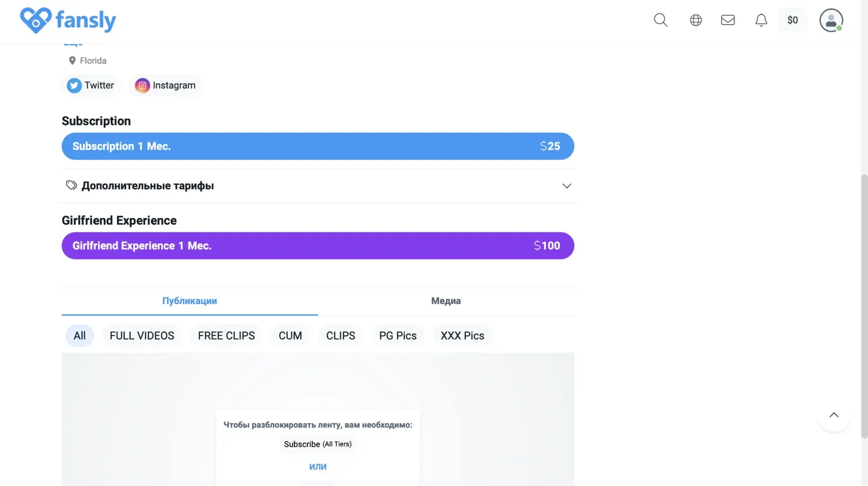
Task: Open the account avatar menu
Action: click(x=831, y=20)
